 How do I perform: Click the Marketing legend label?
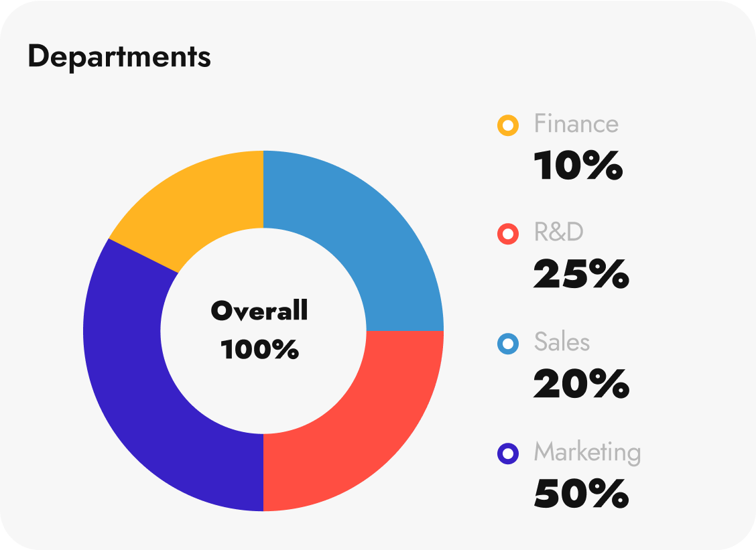pyautogui.click(x=587, y=453)
